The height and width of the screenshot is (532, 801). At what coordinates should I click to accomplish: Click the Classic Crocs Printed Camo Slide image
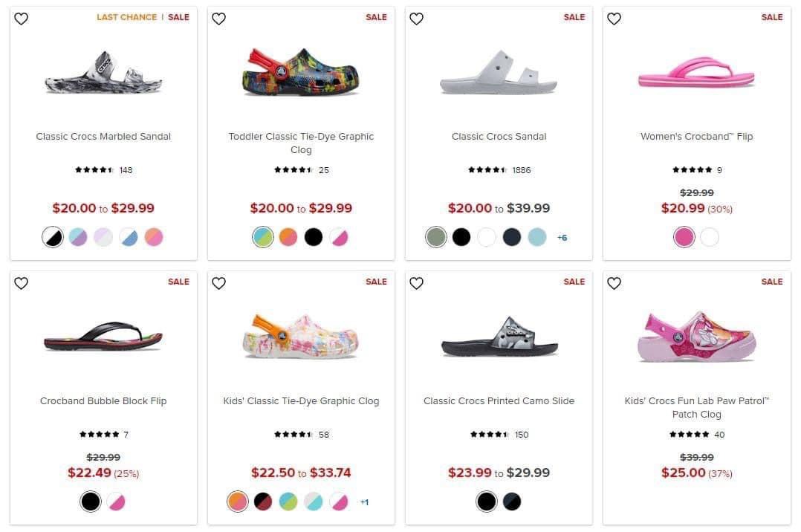[x=499, y=337]
